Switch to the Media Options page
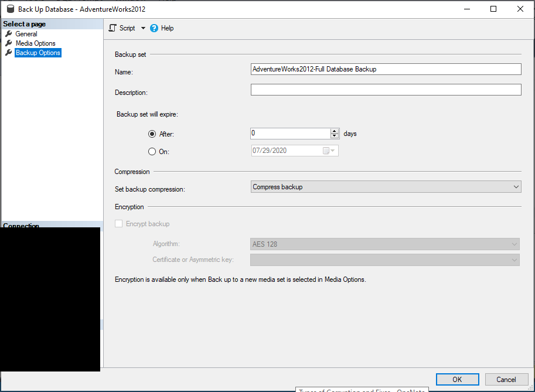Screen dimensions: 535x392 pyautogui.click(x=36, y=43)
